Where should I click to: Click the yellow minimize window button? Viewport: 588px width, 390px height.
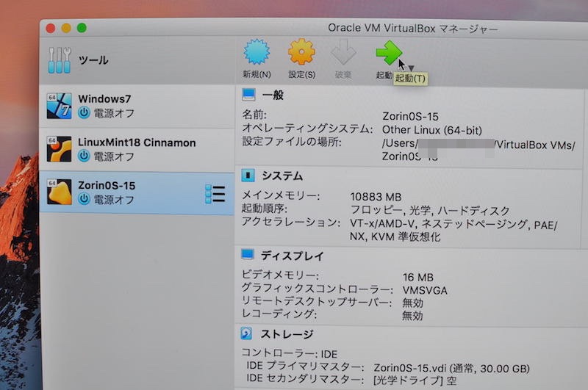click(x=66, y=28)
